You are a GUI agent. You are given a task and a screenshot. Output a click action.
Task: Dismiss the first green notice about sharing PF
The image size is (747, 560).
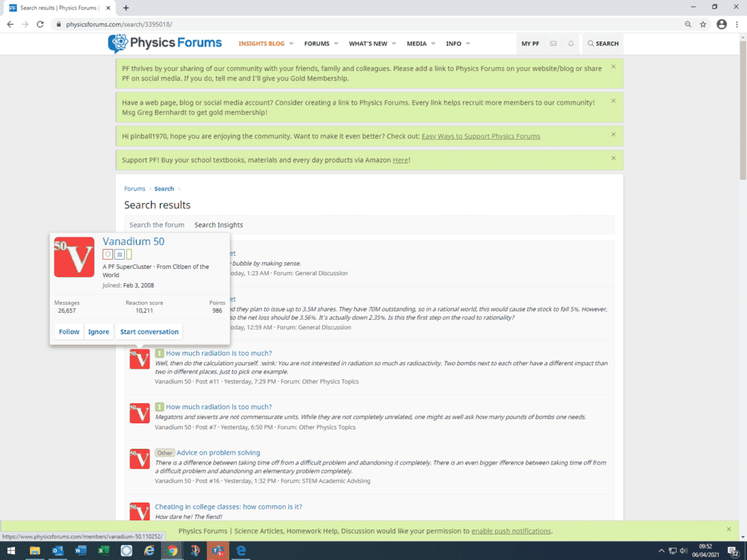coord(613,67)
